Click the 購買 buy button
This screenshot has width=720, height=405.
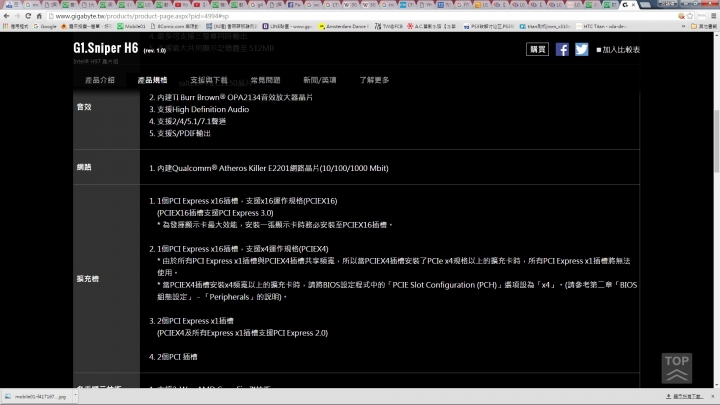[537, 49]
